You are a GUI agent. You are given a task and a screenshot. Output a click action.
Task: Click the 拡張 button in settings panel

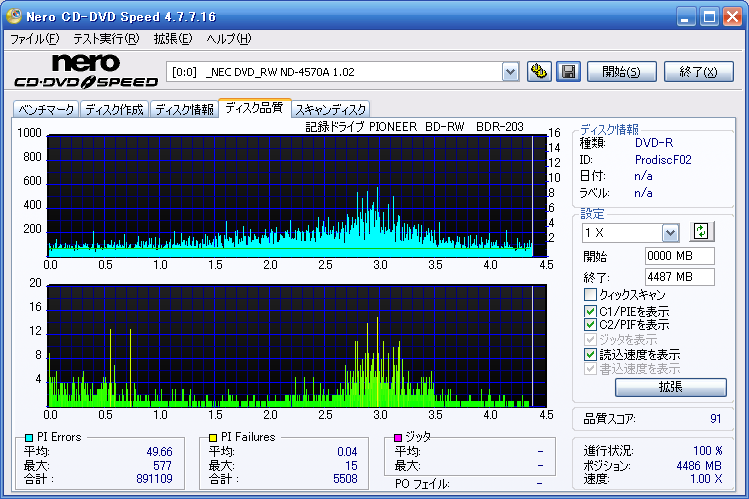click(671, 387)
